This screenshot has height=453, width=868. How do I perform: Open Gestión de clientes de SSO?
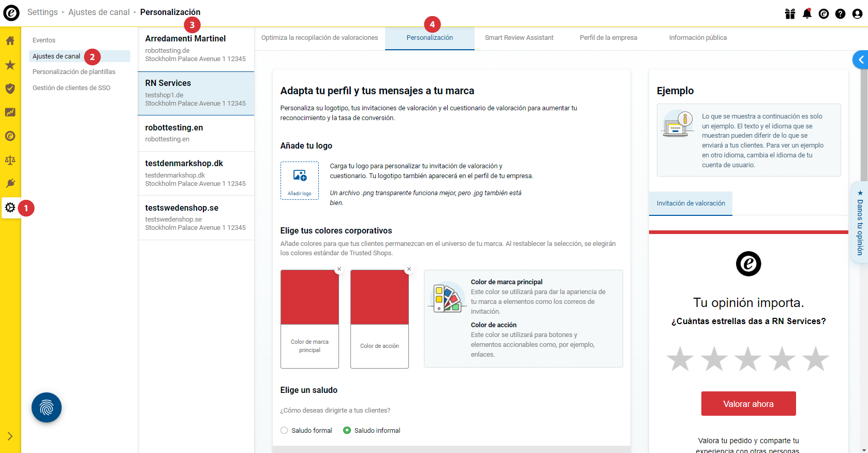coord(71,88)
